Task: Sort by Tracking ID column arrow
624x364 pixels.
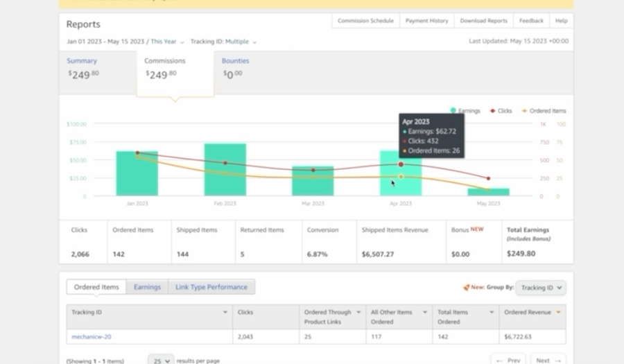Action: tap(225, 312)
